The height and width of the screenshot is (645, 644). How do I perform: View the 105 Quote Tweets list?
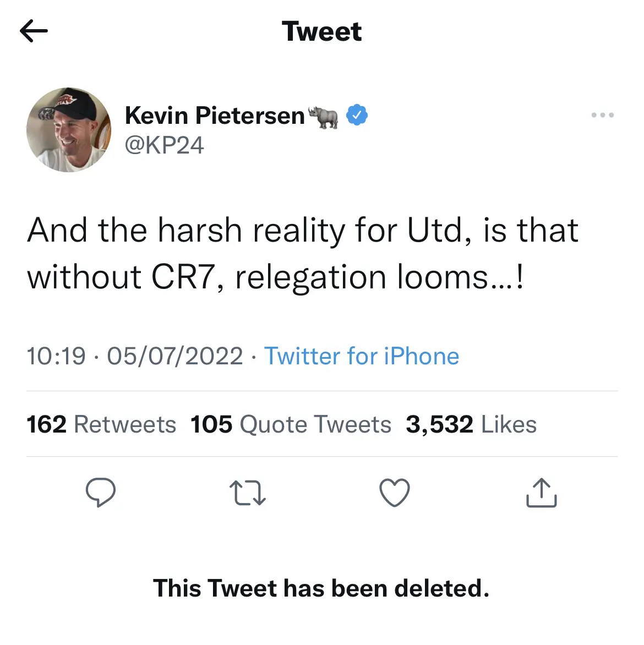(291, 424)
